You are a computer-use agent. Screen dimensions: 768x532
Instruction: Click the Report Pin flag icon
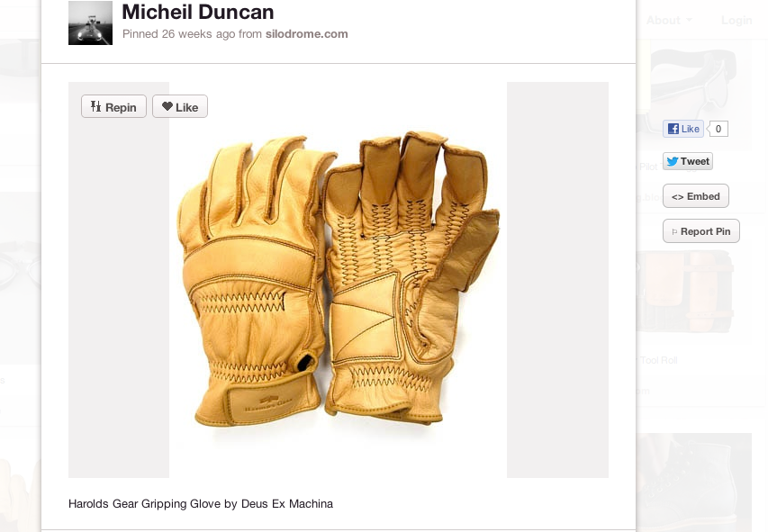(x=674, y=231)
